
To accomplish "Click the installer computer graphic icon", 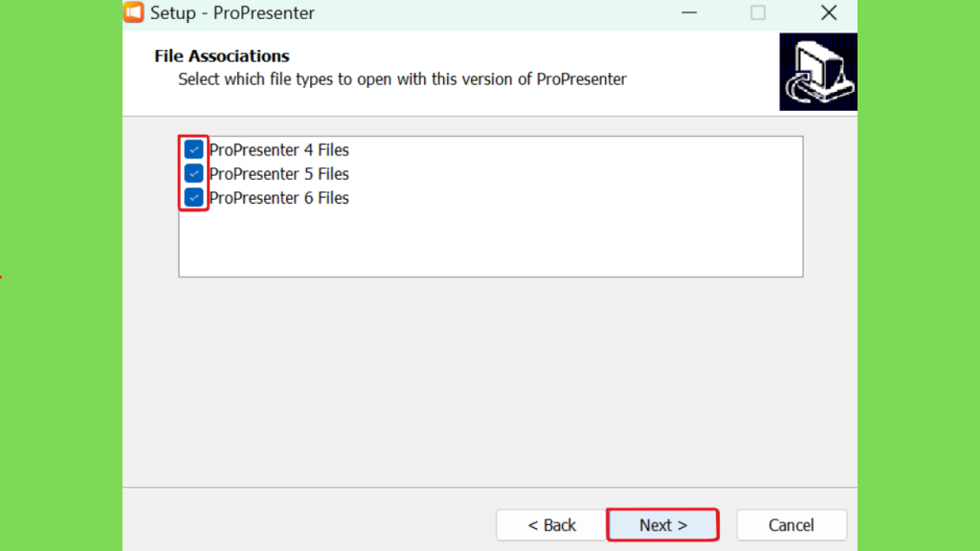I will pyautogui.click(x=818, y=72).
